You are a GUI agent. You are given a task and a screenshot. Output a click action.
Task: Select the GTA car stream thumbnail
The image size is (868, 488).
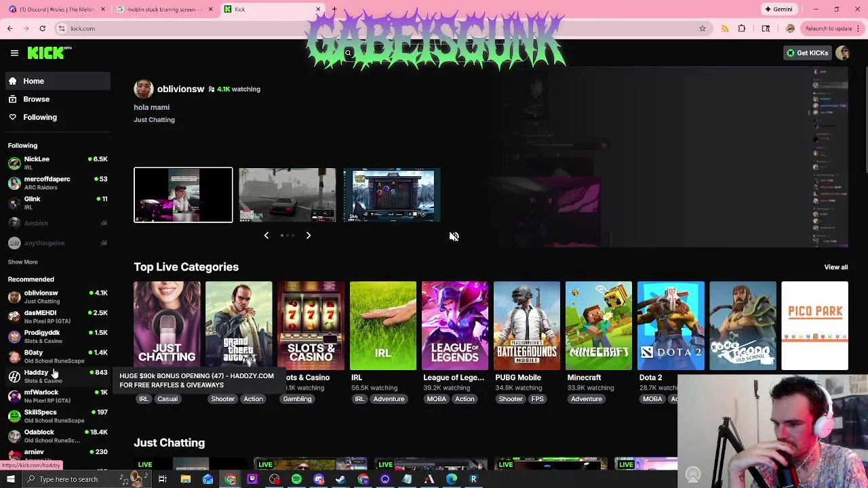(288, 195)
